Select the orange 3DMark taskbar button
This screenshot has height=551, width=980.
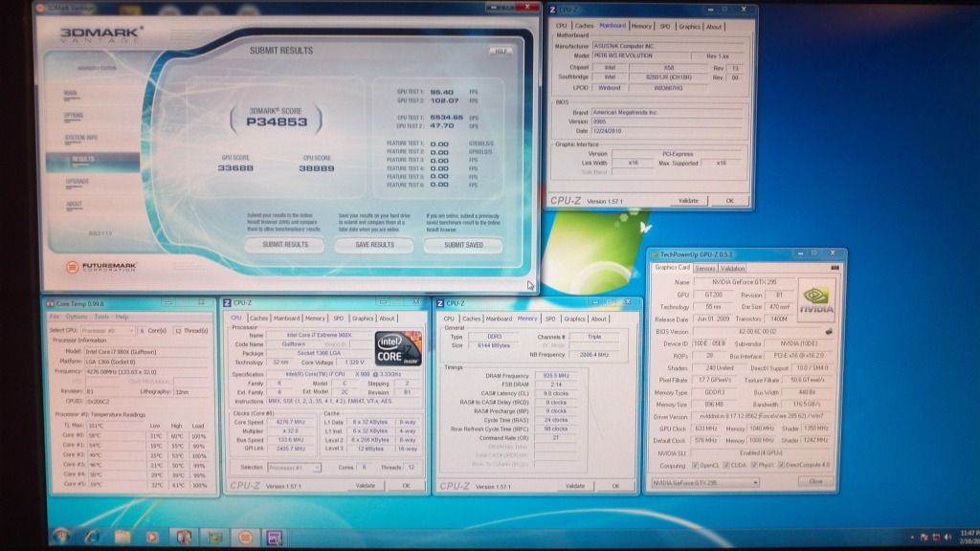point(245,538)
